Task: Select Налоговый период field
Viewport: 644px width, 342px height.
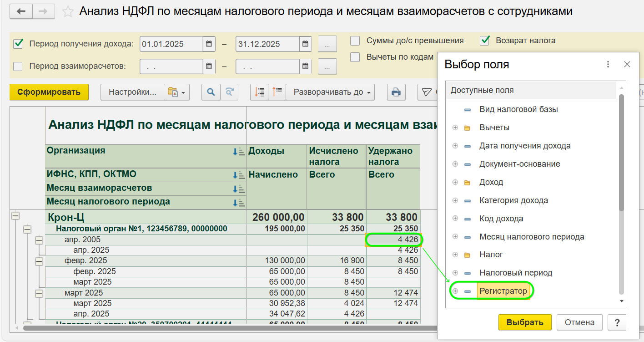Action: pos(516,273)
